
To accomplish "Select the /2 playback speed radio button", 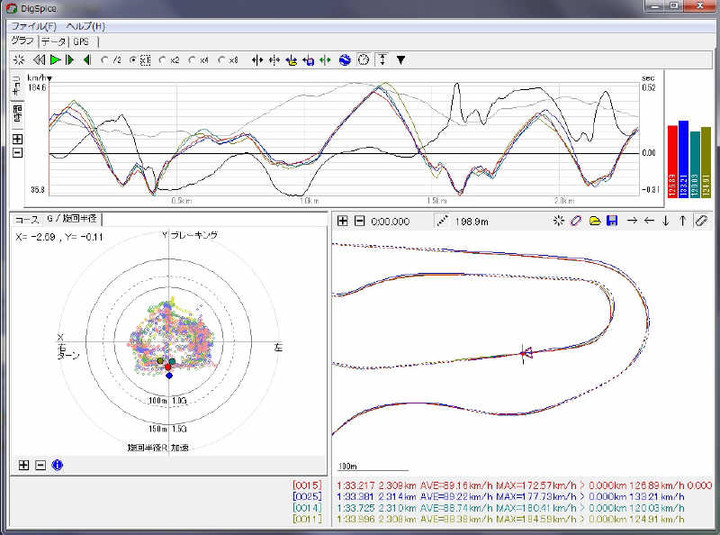I will coord(105,60).
